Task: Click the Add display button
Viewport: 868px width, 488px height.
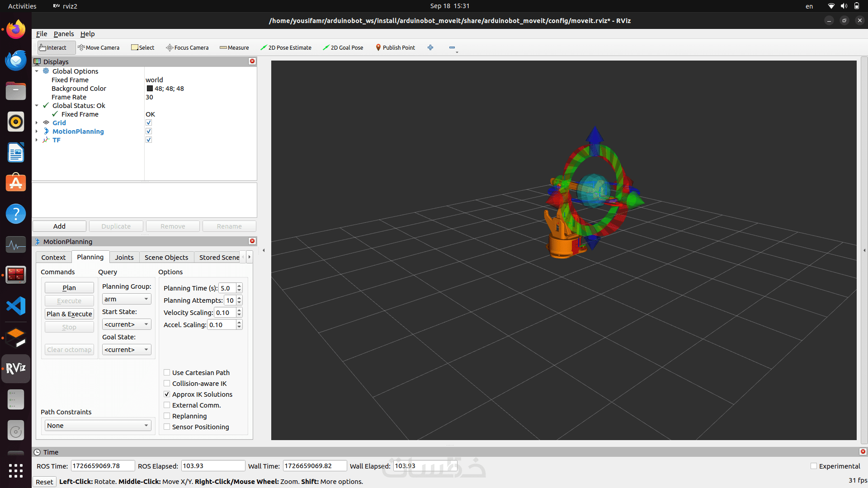Action: tap(59, 226)
